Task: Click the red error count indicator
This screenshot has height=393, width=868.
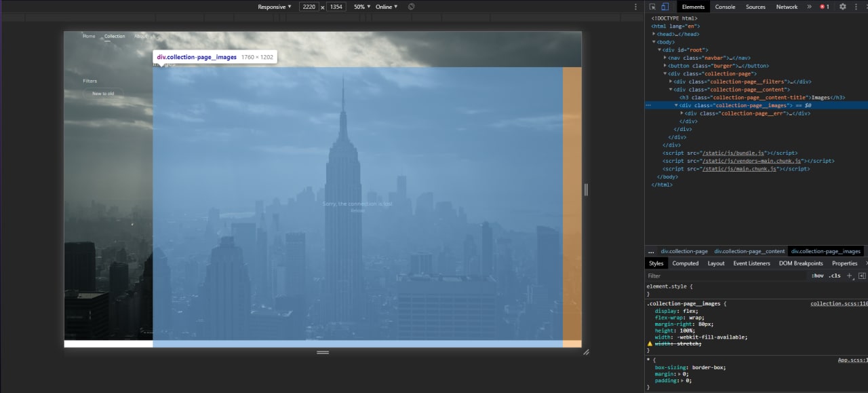Action: tap(825, 7)
